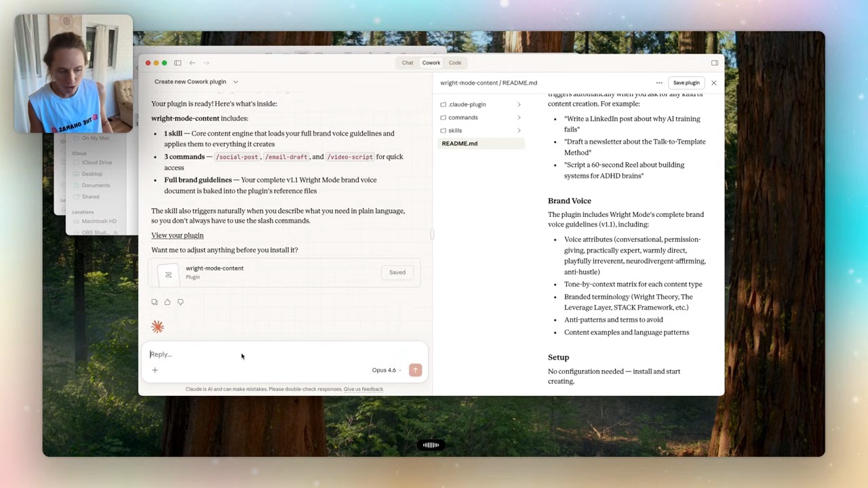Click the wright-mode-content plugin card title
This screenshot has height=488, width=868.
tap(215, 268)
